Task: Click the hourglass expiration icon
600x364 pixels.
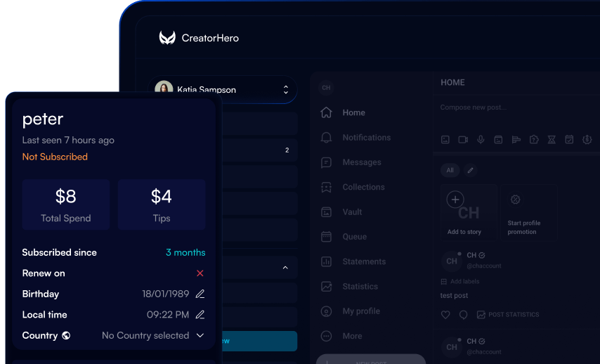Action: click(552, 140)
